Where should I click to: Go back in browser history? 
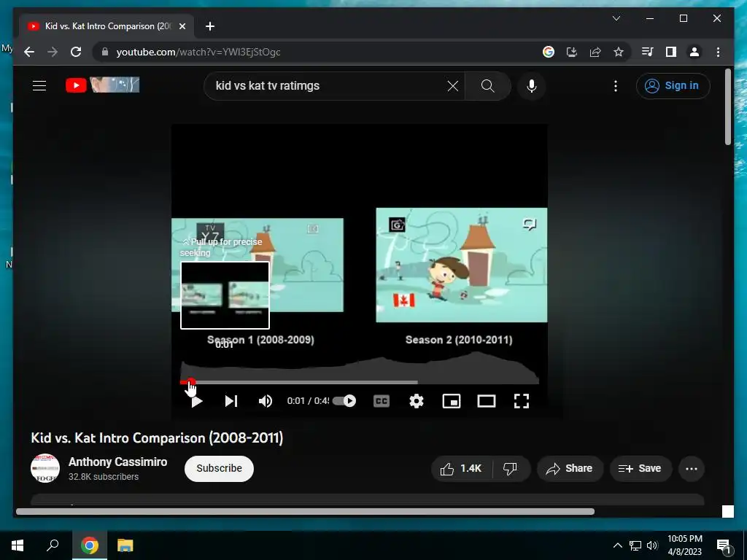point(29,52)
